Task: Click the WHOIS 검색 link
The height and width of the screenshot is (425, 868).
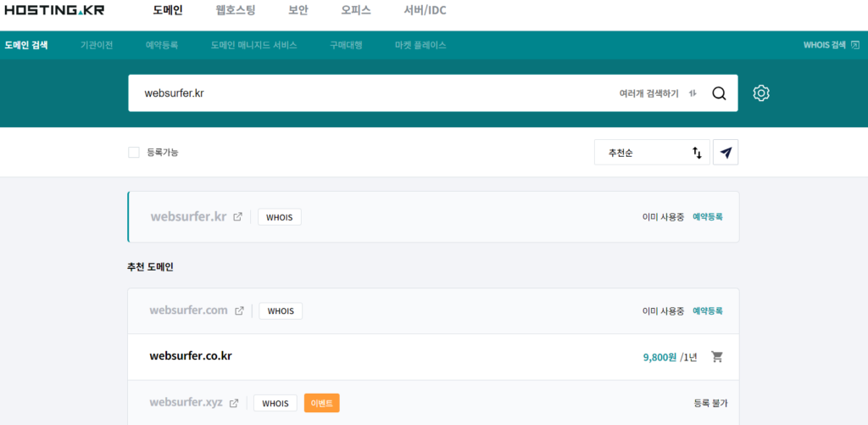Action: click(825, 46)
